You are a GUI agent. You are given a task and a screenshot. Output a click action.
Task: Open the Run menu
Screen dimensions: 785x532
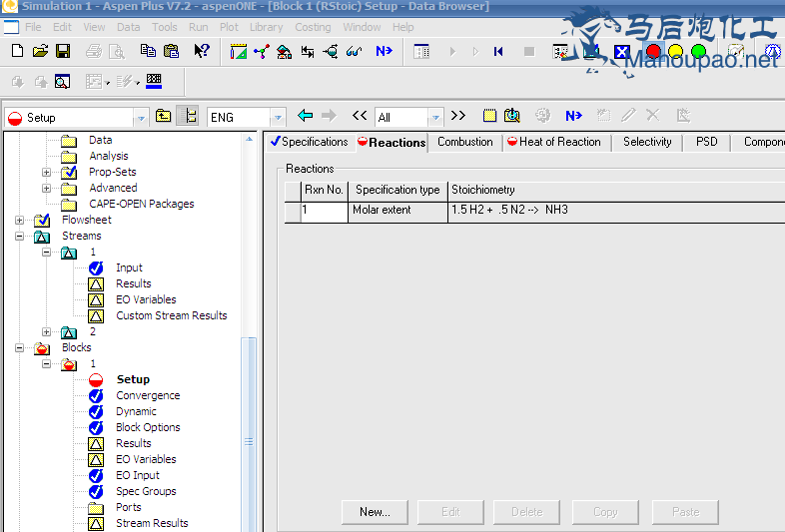[199, 27]
